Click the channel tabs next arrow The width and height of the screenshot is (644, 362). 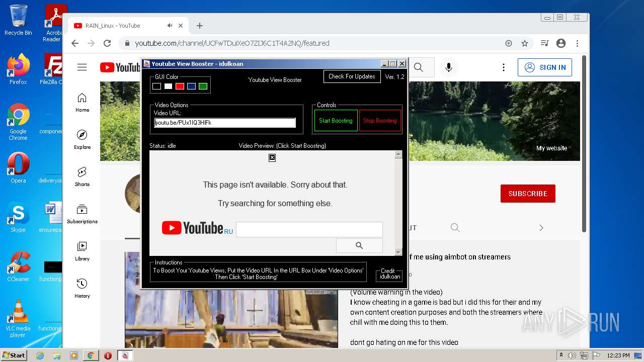(541, 228)
